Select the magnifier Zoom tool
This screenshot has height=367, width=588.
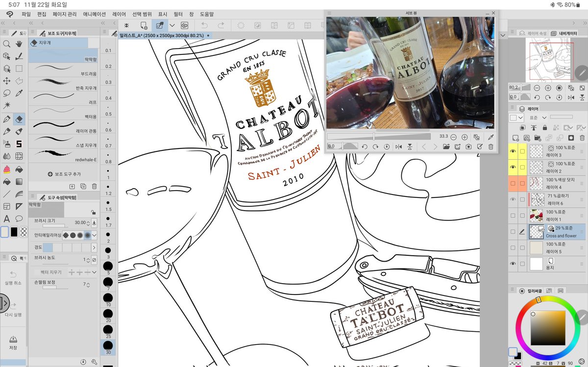(x=7, y=44)
